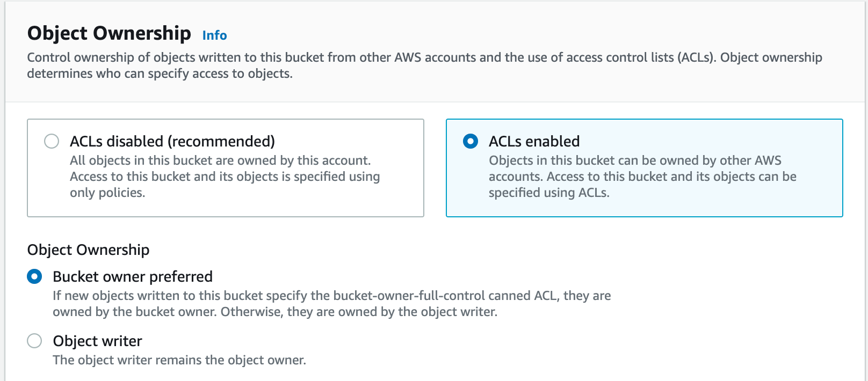Image resolution: width=868 pixels, height=381 pixels.
Task: Click the 'Object writer' label text
Action: (97, 341)
